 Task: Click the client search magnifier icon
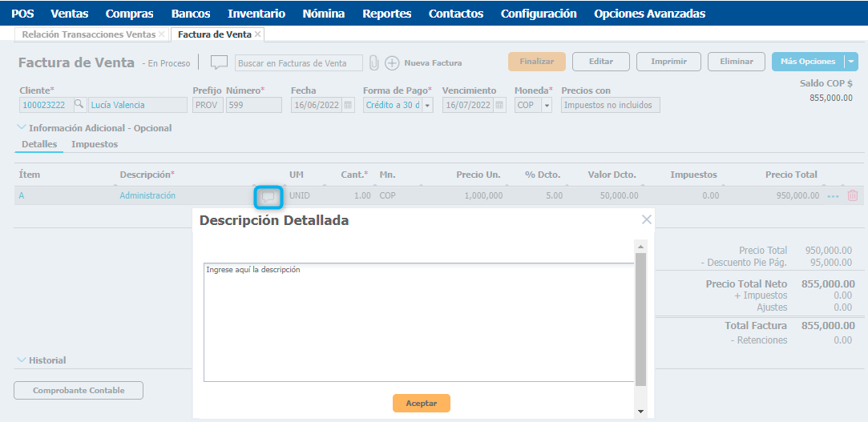click(79, 105)
